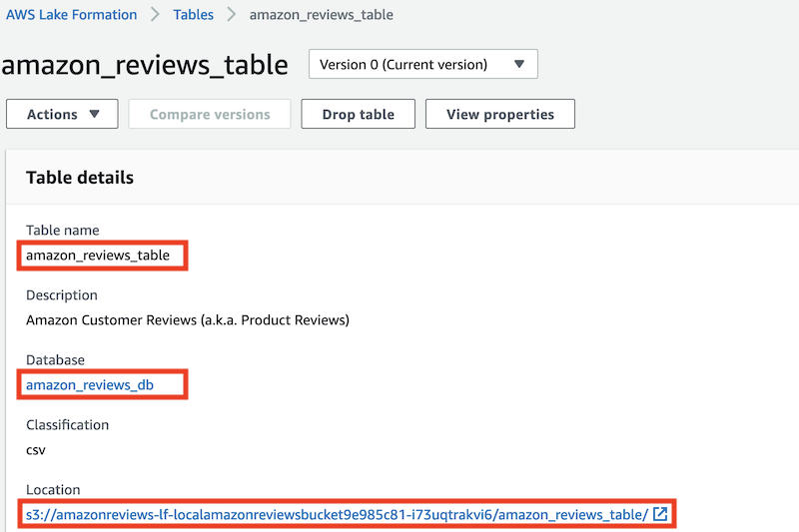Open the Version 0 (Current version) dropdown

(422, 64)
